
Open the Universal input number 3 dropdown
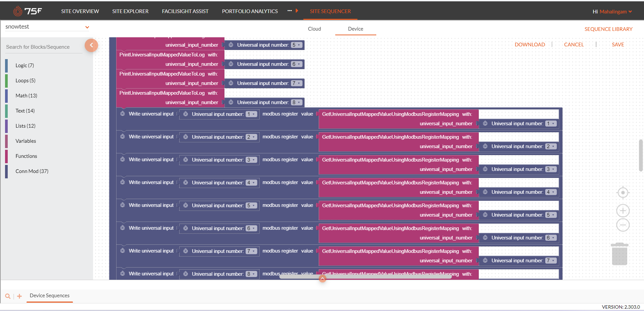(251, 160)
